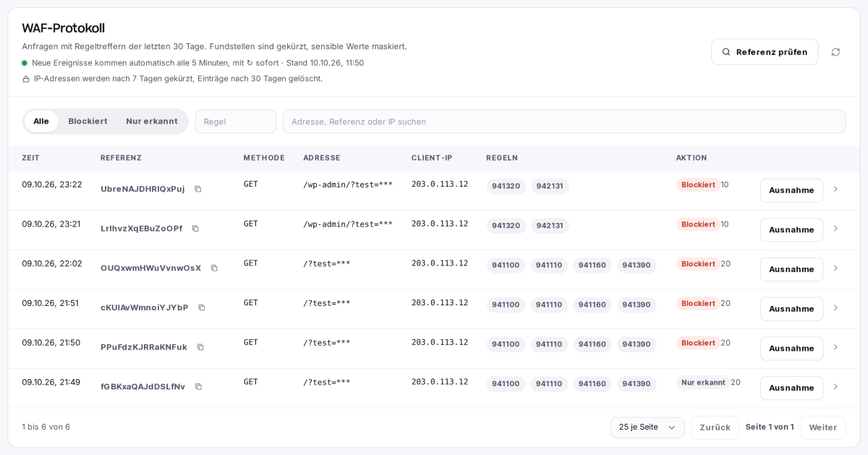Screen dimensions: 868x455
Task: Click the Zurück pagination button
Action: coord(715,428)
